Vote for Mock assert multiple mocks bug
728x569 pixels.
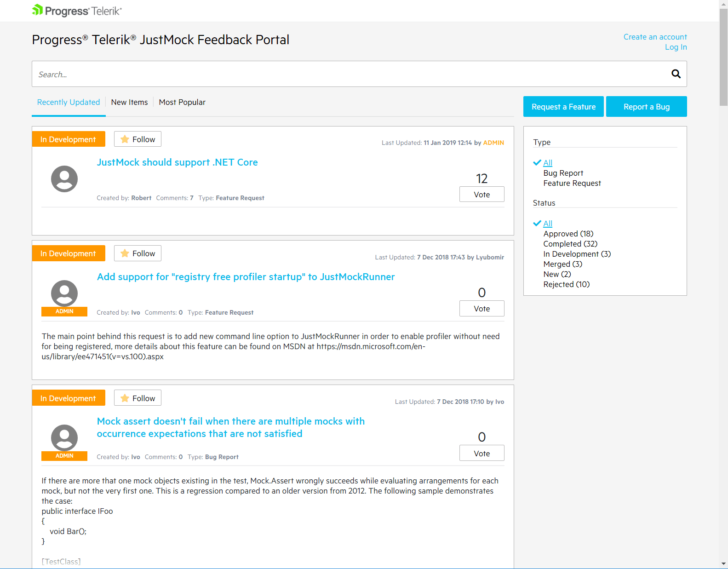pos(482,454)
